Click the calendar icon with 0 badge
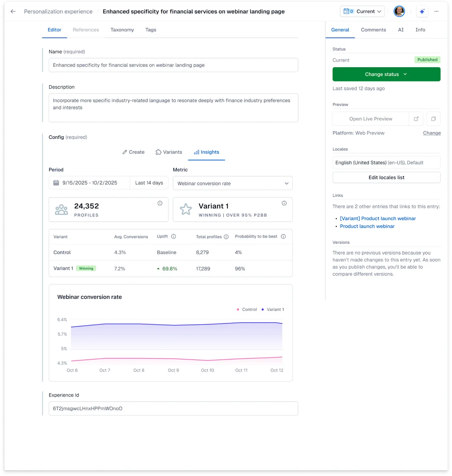Viewport: 452px width, 476px height. tap(349, 11)
